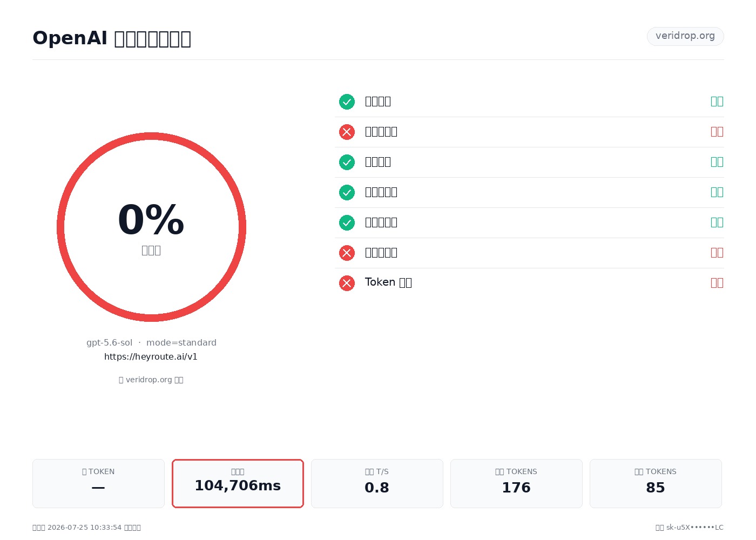This screenshot has width=756, height=540.
Task: Select the 85 TOKENS stat card
Action: pos(656,483)
